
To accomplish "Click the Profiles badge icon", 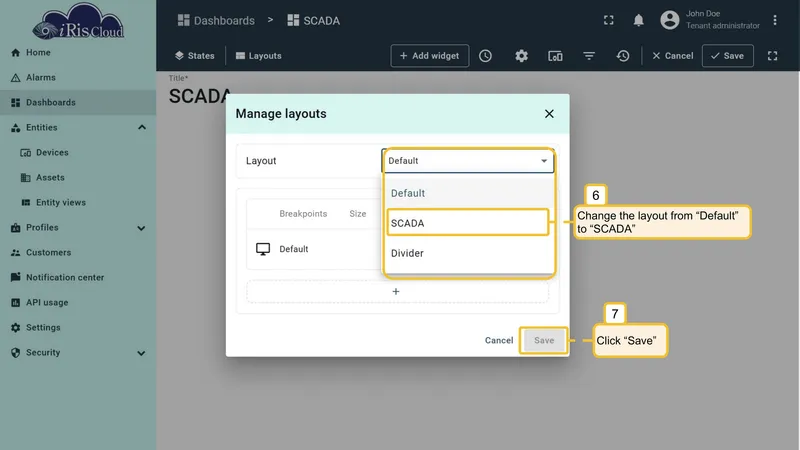I will 15,228.
